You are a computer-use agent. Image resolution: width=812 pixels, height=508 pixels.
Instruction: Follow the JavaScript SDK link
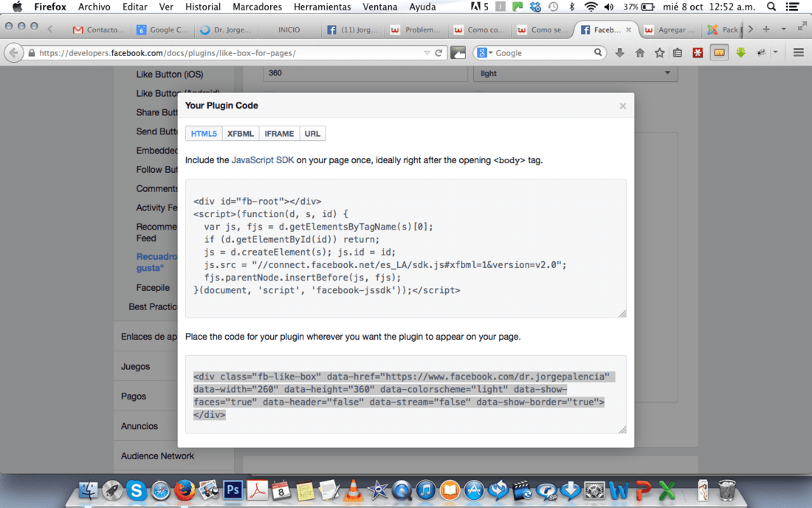click(x=263, y=160)
